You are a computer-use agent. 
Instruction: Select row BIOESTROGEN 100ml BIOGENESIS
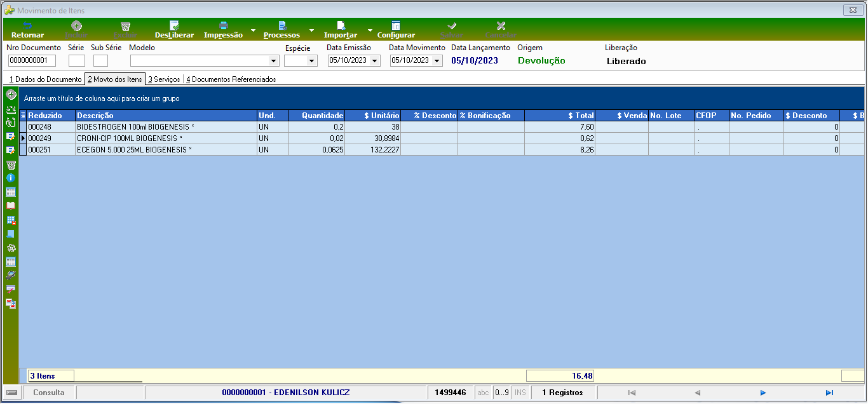[x=442, y=126]
